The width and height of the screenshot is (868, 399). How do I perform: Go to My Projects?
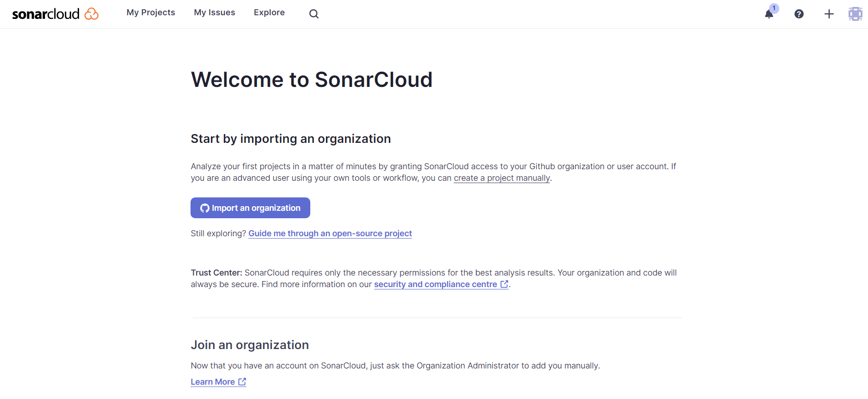[151, 12]
